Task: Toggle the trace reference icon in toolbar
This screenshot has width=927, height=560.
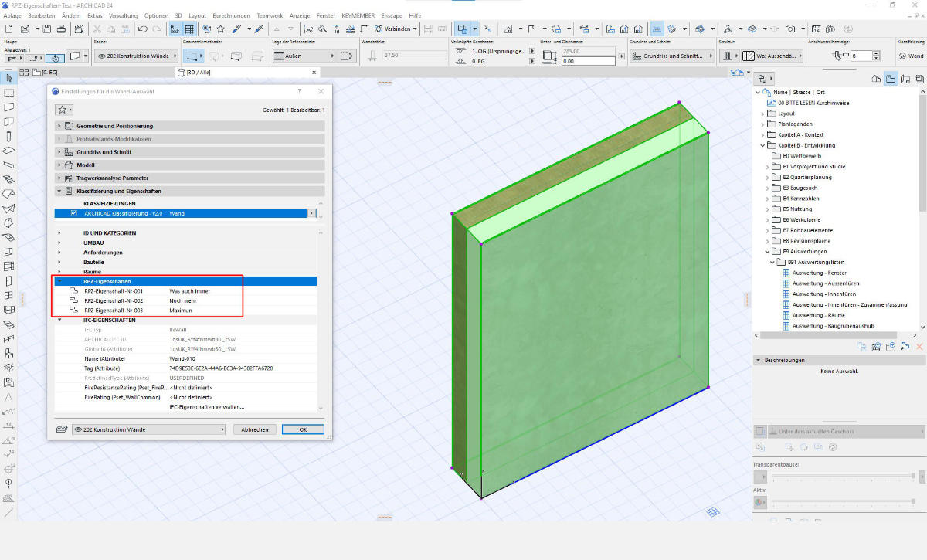Action: (462, 29)
